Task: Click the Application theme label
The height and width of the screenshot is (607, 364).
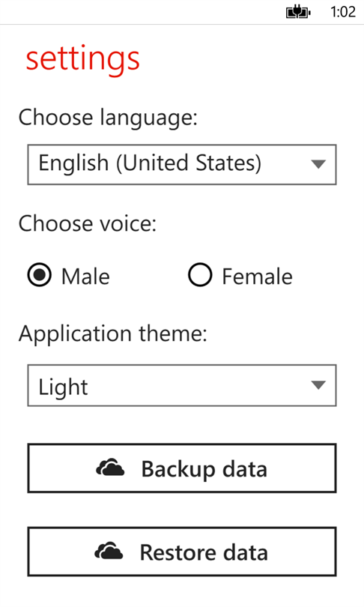Action: point(113,333)
